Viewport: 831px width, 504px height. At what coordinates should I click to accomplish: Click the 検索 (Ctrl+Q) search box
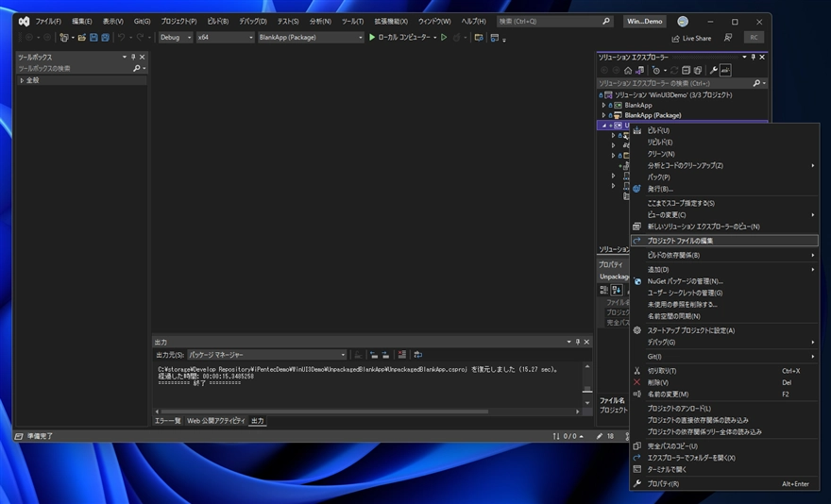[x=555, y=21]
